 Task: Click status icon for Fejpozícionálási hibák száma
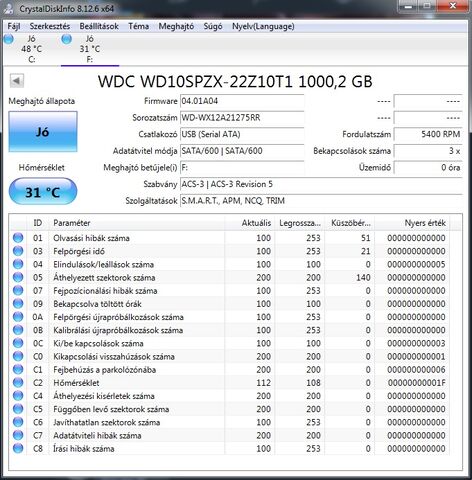point(18,290)
